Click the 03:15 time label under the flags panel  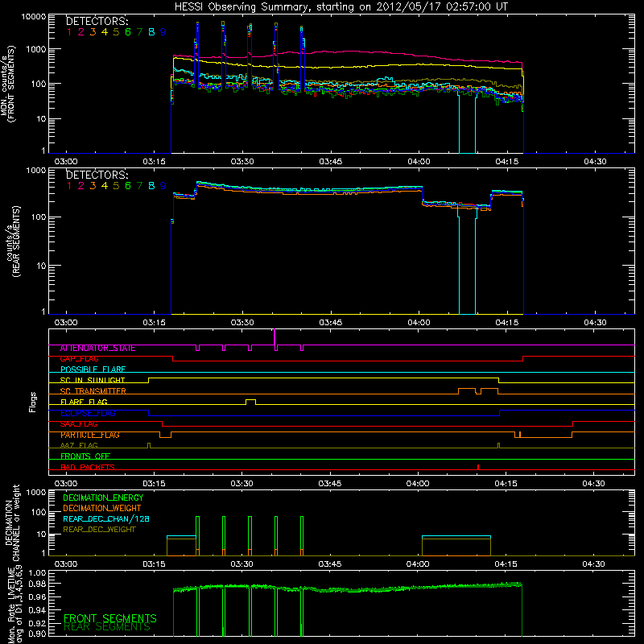[x=154, y=484]
